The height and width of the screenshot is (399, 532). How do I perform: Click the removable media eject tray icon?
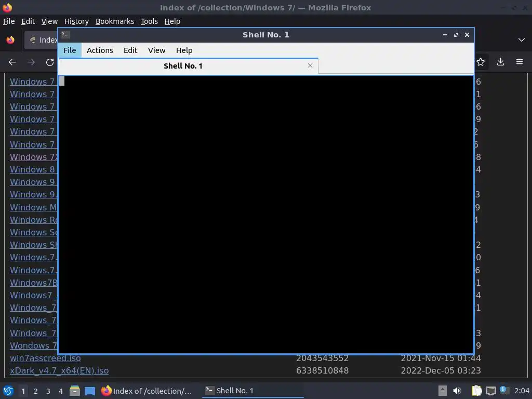tap(442, 391)
